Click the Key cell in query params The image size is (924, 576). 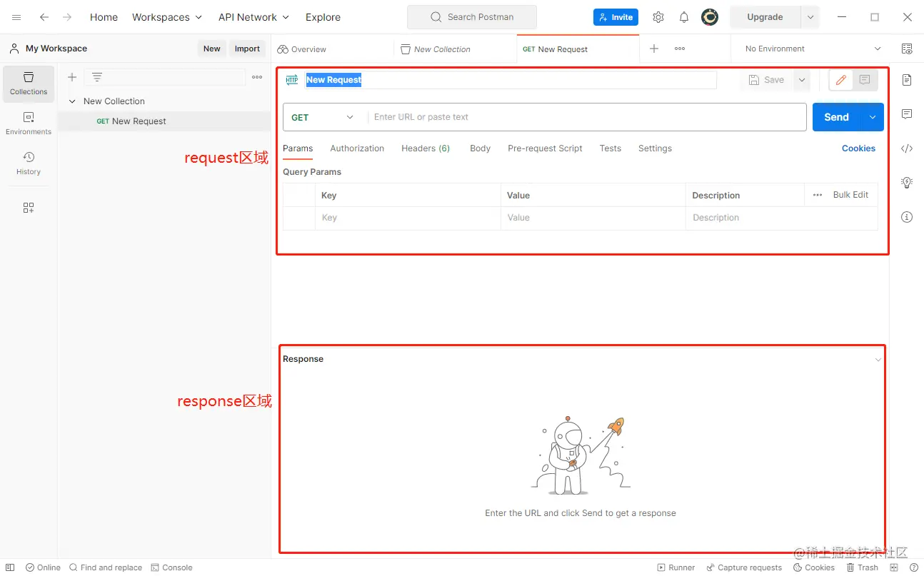[408, 218]
